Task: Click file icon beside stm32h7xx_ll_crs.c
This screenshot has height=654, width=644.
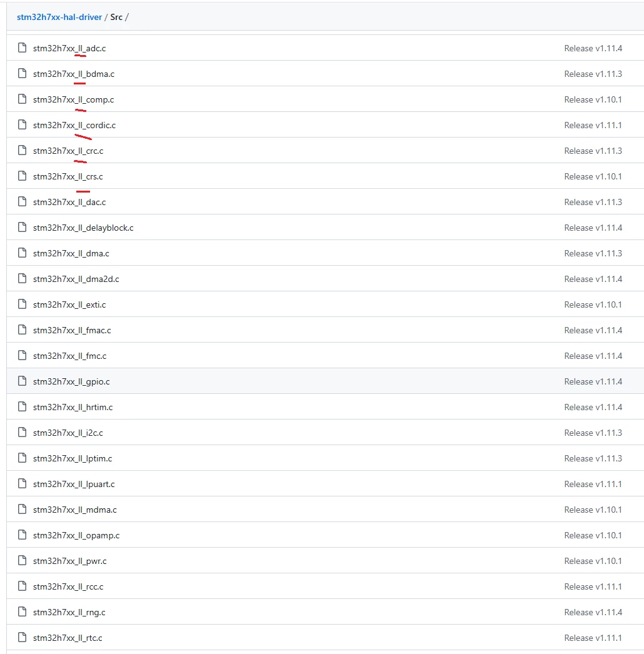Action: 22,176
